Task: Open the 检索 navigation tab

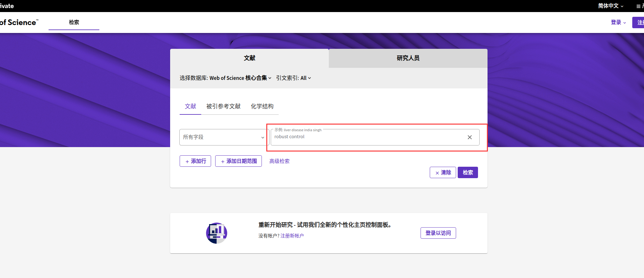Action: [74, 22]
